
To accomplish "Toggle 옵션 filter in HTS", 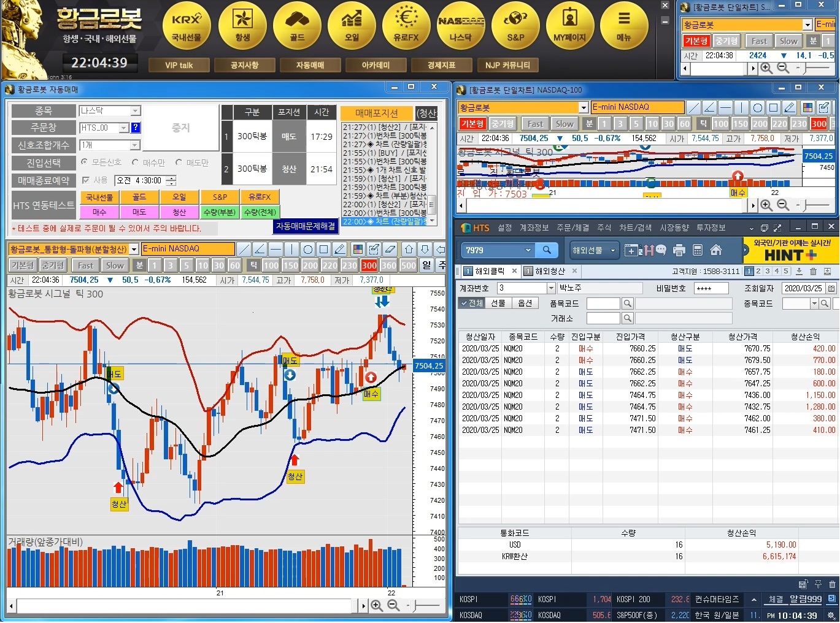I will click(525, 303).
